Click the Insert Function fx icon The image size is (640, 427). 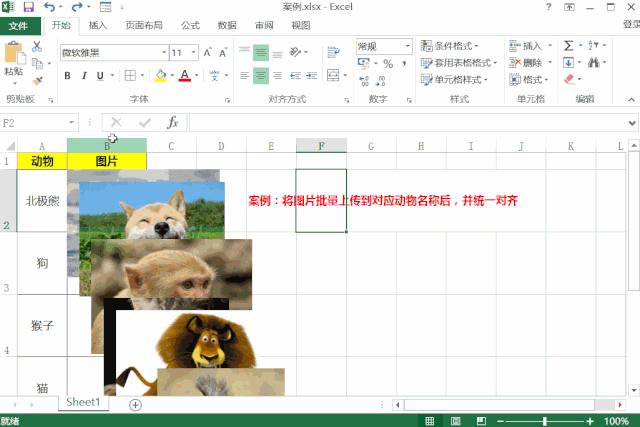tap(172, 122)
